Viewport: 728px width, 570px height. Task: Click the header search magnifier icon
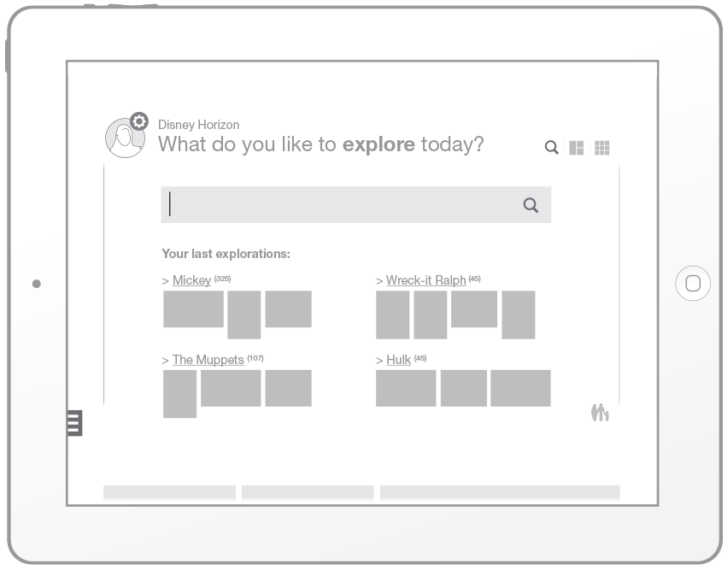(x=551, y=148)
